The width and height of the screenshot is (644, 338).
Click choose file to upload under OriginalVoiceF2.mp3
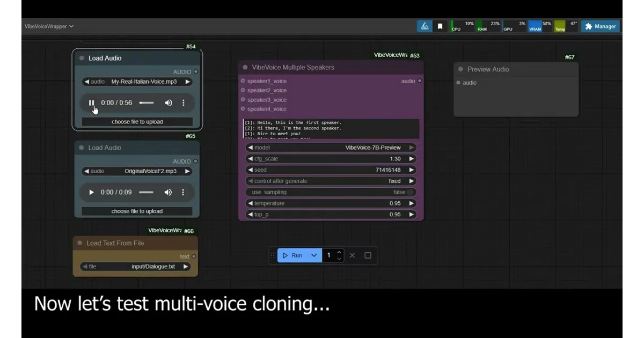click(x=137, y=211)
